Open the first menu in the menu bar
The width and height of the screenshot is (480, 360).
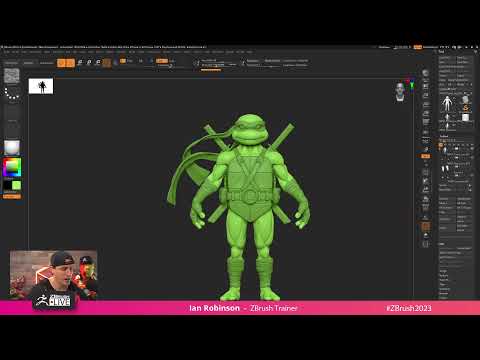pyautogui.click(x=7, y=52)
